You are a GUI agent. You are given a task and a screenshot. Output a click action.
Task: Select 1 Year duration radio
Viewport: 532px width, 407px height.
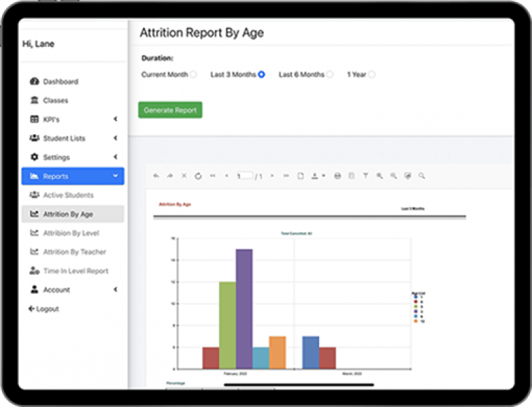coord(372,74)
